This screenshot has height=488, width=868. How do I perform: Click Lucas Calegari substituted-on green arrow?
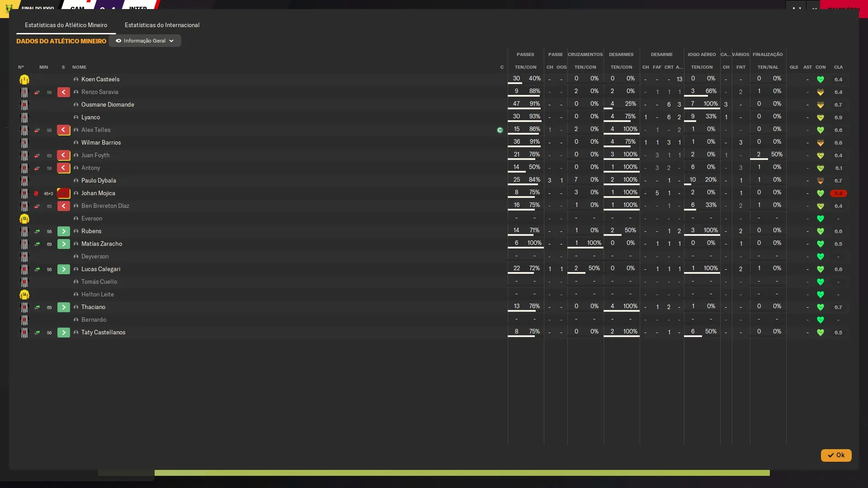click(x=37, y=269)
